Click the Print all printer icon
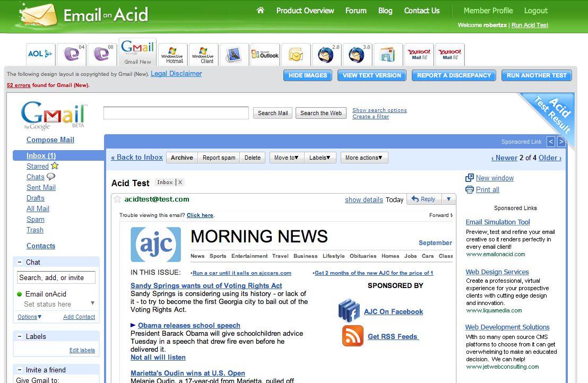 pyautogui.click(x=469, y=190)
